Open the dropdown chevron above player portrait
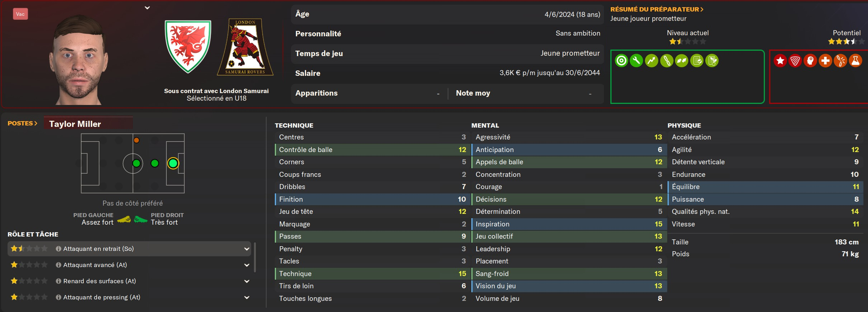Viewport: 868px width, 312px height. tap(147, 8)
